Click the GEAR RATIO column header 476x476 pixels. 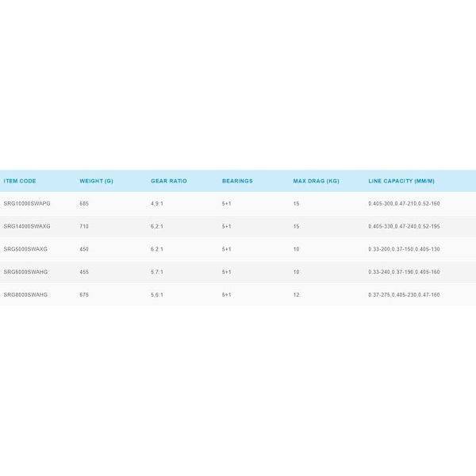(169, 181)
